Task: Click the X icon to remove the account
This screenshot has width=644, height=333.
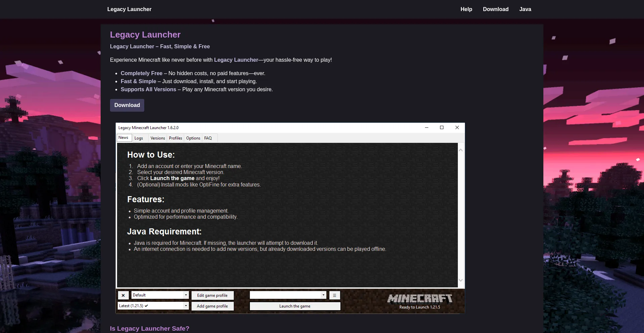Action: [123, 295]
